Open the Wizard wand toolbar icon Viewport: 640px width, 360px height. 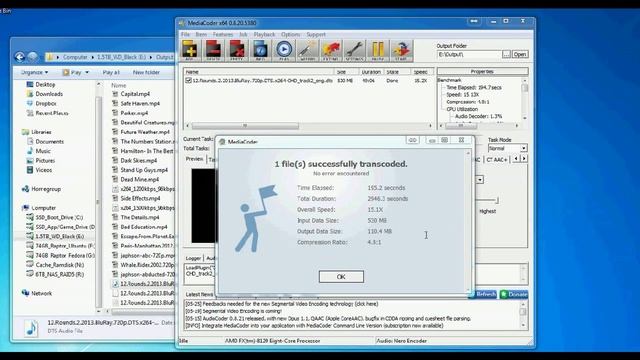pyautogui.click(x=307, y=51)
